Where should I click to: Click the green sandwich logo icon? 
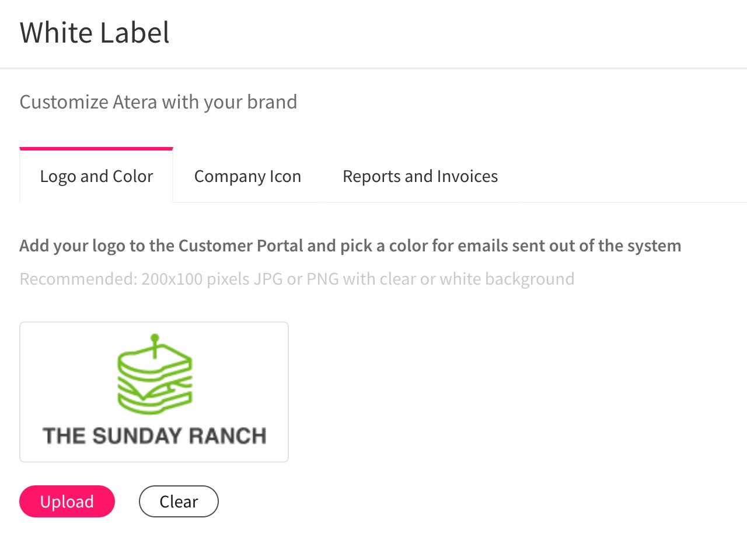[155, 374]
